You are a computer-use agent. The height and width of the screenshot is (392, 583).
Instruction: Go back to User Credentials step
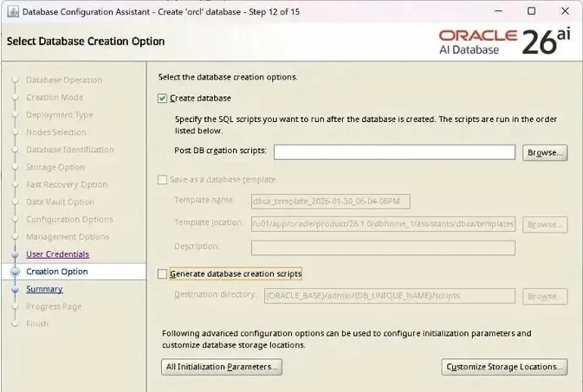tap(58, 254)
